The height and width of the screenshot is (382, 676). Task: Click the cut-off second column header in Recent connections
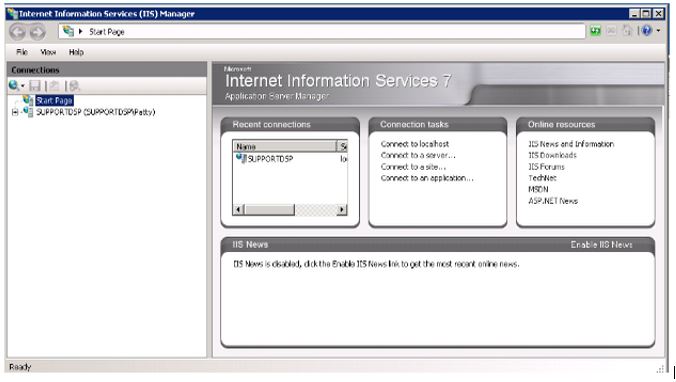(x=342, y=147)
